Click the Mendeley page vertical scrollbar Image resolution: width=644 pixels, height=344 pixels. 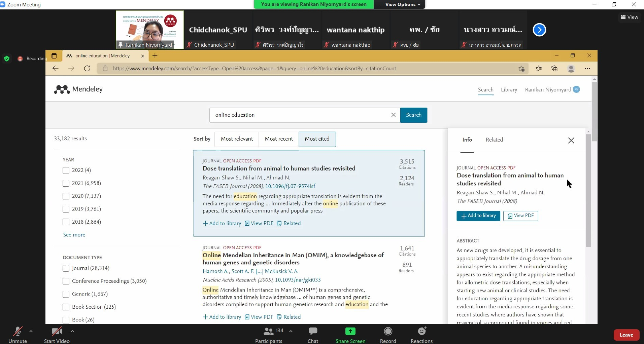(595, 111)
